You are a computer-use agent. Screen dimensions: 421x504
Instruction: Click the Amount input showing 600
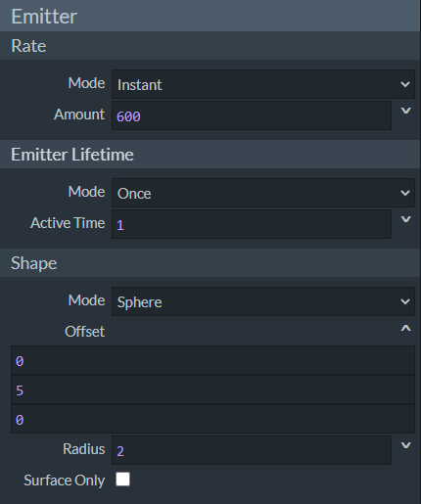[x=252, y=115]
